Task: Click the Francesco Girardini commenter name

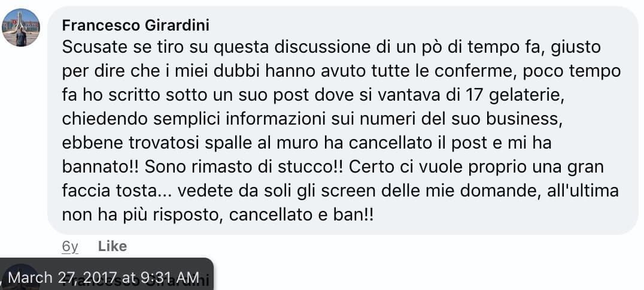Action: (x=135, y=26)
